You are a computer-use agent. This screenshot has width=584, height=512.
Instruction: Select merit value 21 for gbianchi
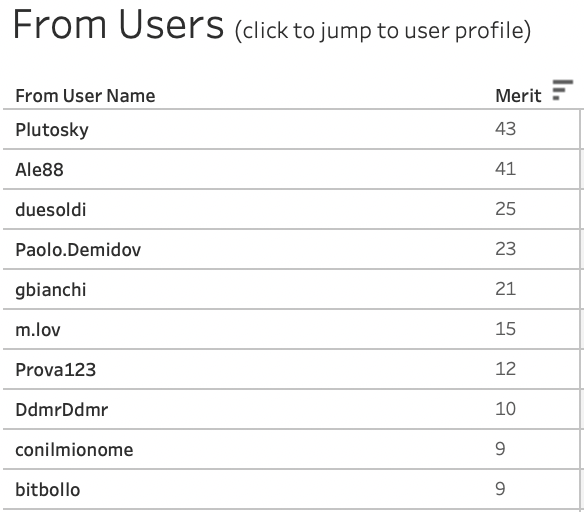[505, 289]
